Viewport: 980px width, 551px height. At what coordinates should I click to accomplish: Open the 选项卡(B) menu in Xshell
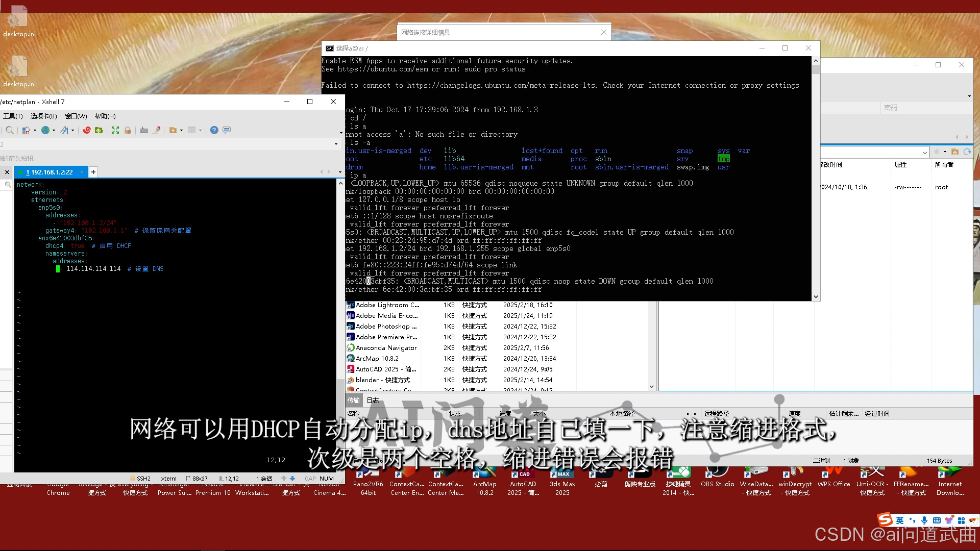tap(43, 116)
